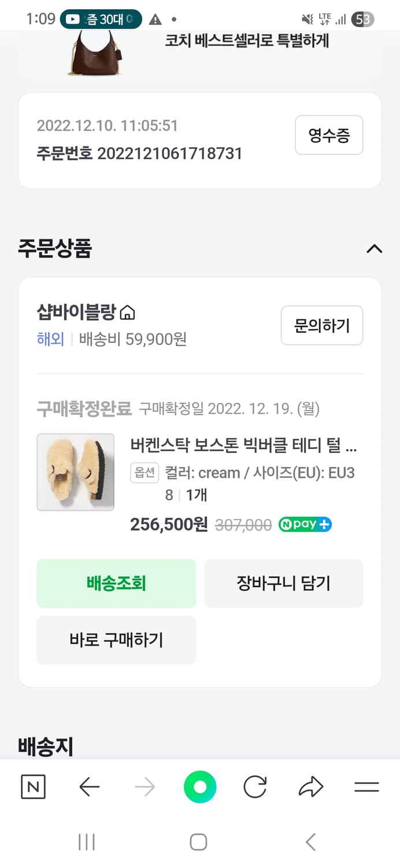This screenshot has width=400, height=868.
Task: Track delivery with the 배송조회 button
Action: (116, 583)
